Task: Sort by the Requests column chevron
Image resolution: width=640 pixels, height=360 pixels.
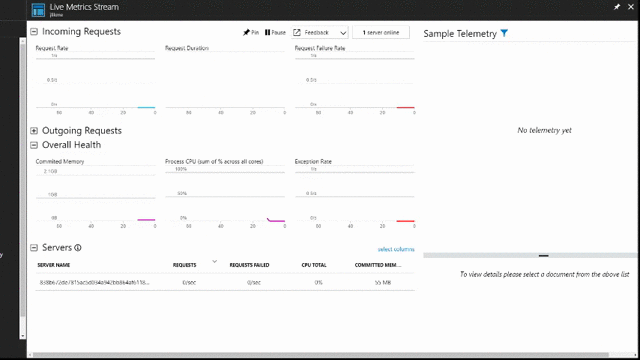Action: (x=214, y=261)
